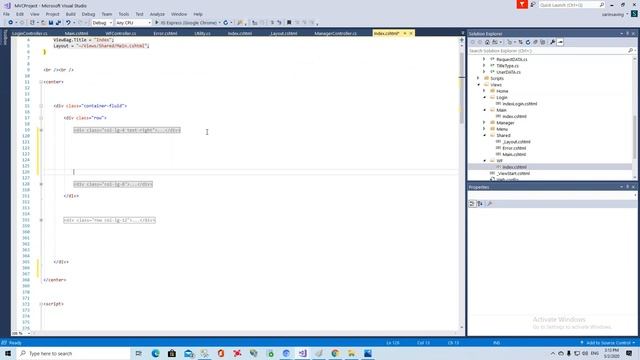Close the active Index.cshtml tab
Screen dimensions: 640x360
(x=411, y=33)
